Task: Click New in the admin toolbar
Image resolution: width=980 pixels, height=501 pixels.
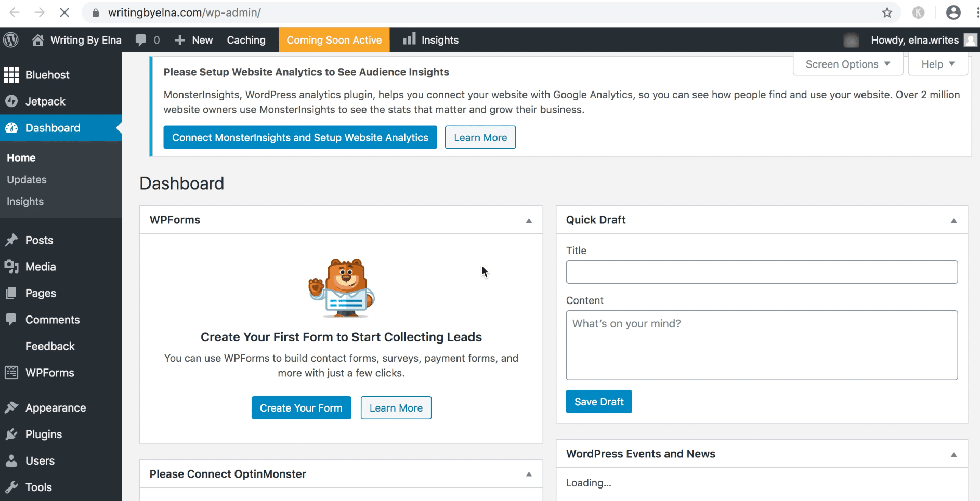Action: [x=193, y=39]
